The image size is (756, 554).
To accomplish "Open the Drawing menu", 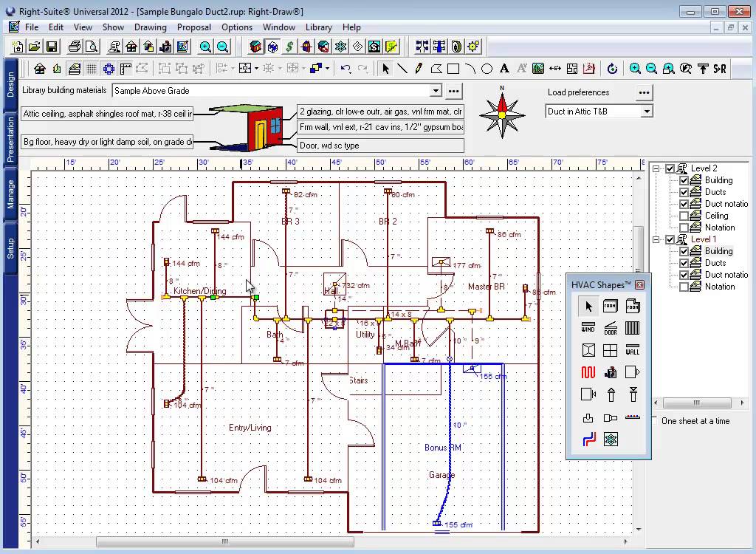I will pyautogui.click(x=151, y=27).
